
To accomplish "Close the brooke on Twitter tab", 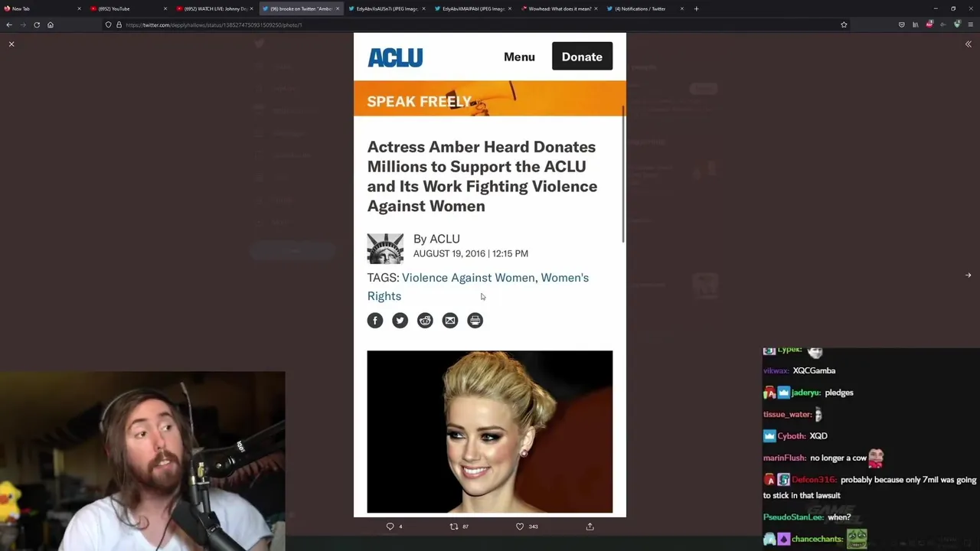I will tap(337, 8).
